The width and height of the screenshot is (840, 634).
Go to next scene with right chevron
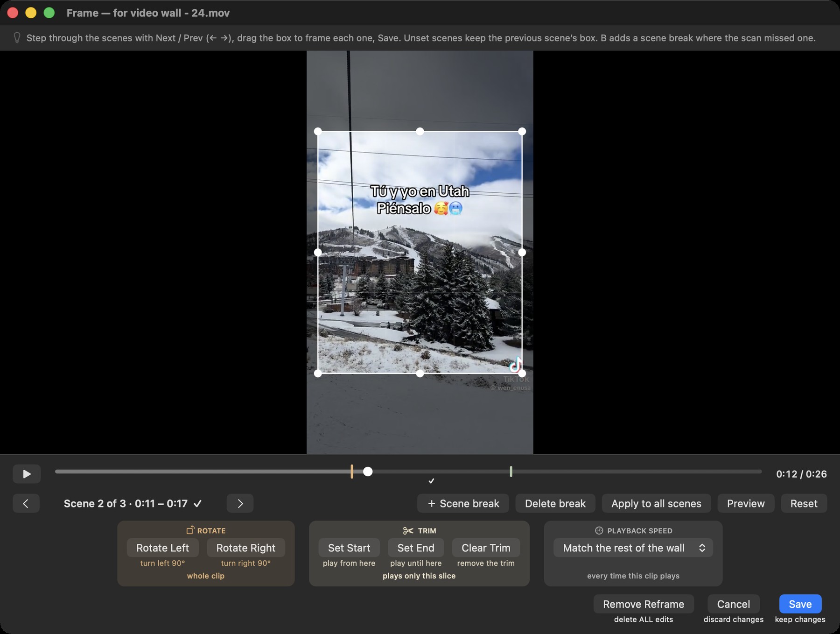point(240,503)
